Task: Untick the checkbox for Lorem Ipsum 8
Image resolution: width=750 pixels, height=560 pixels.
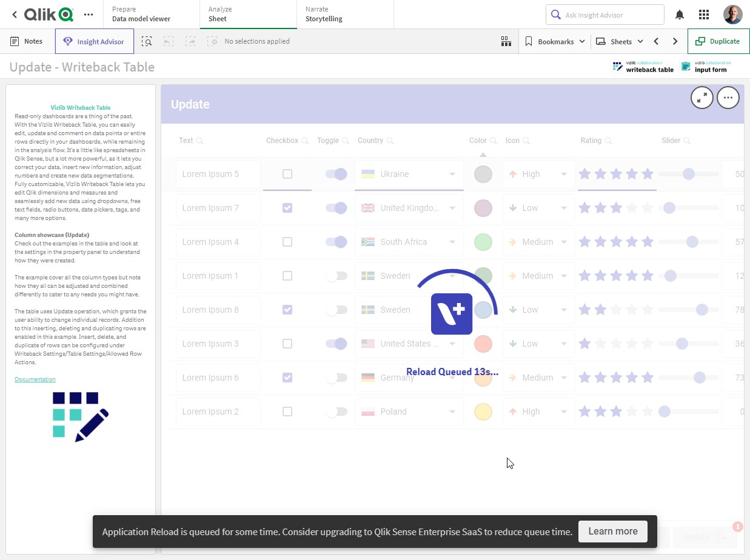Action: [287, 310]
